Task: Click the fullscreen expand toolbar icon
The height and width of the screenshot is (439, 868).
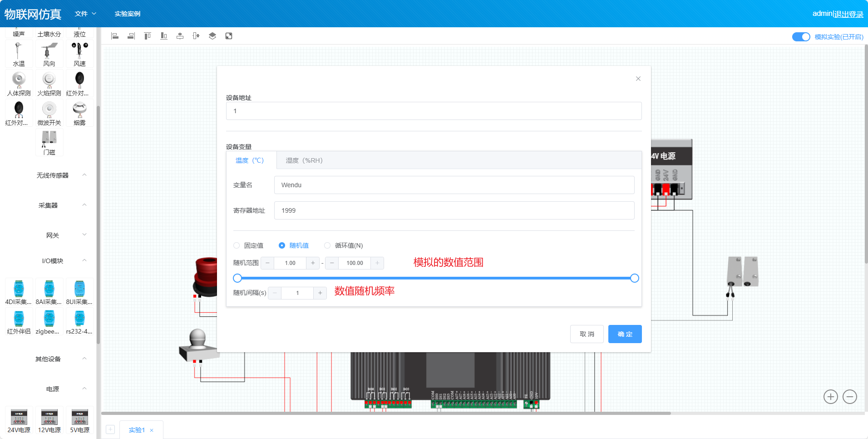Action: (229, 36)
